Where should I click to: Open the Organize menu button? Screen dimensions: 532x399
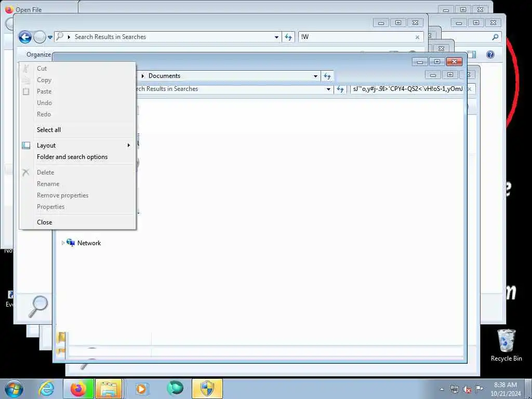tap(38, 55)
